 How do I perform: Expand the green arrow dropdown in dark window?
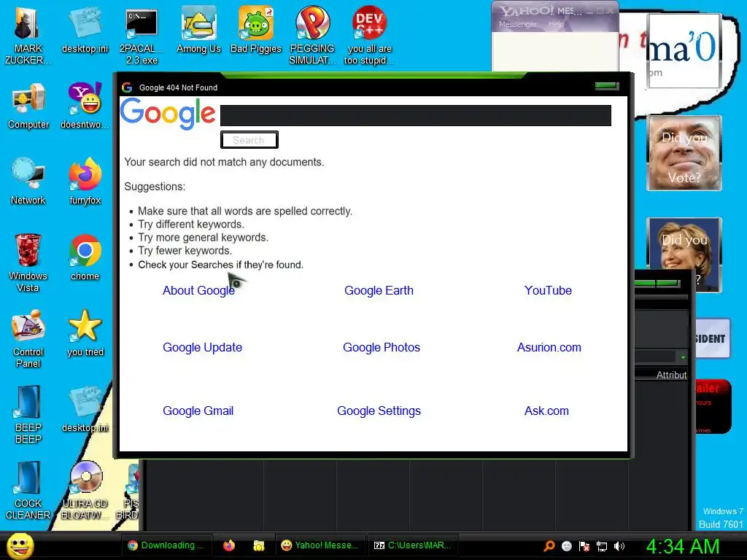(x=683, y=357)
